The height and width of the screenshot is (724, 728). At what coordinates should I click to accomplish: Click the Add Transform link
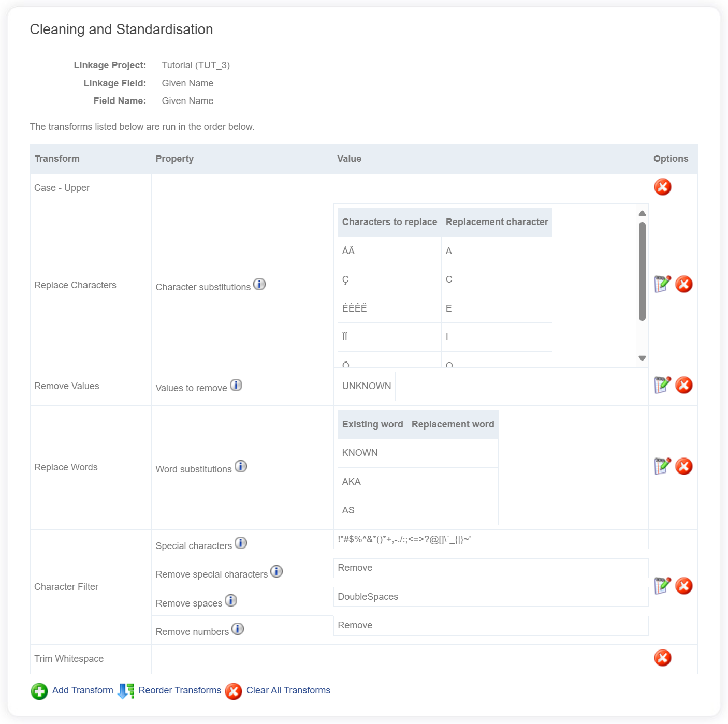click(x=82, y=690)
